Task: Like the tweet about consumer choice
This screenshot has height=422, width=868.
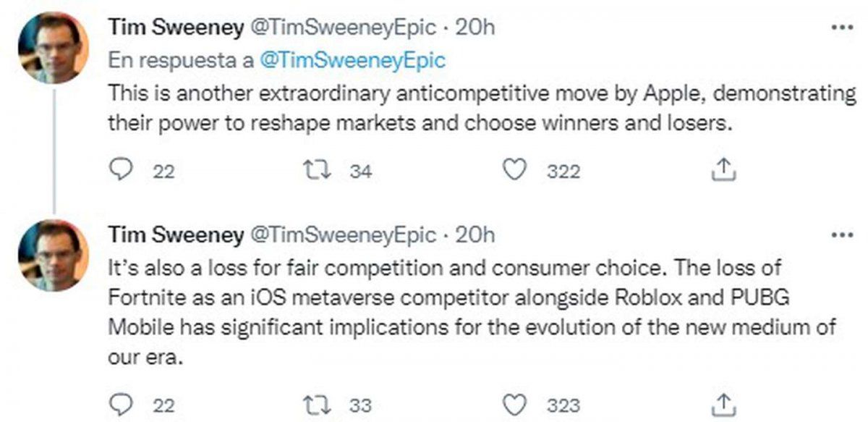Action: click(x=513, y=405)
